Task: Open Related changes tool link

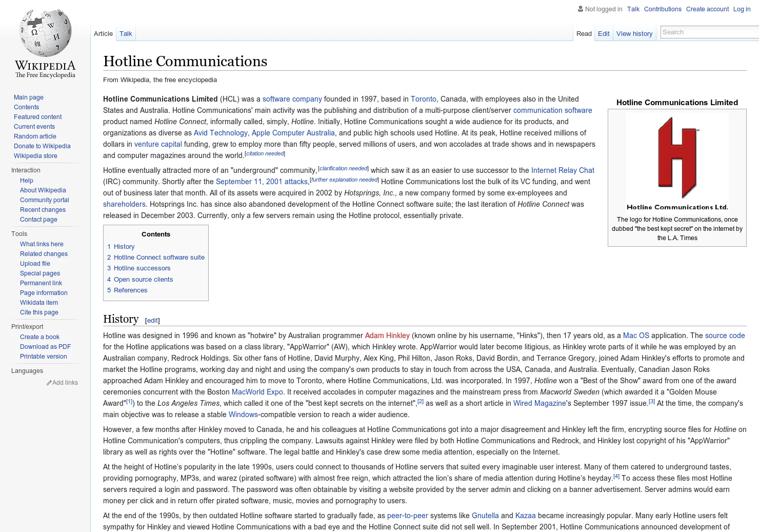Action: (x=44, y=254)
